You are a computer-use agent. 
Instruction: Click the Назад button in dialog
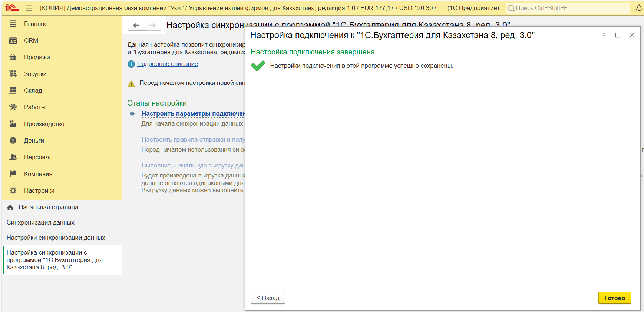coord(268,298)
